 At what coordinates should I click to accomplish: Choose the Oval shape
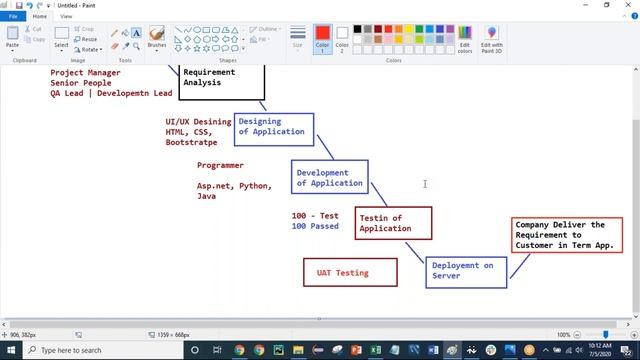[x=197, y=30]
